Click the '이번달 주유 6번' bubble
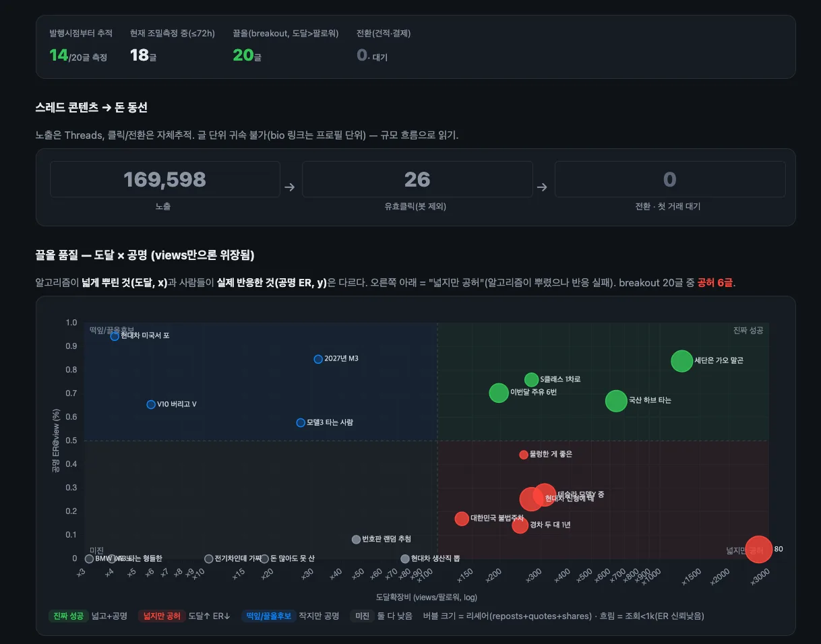821x644 pixels. click(x=498, y=392)
